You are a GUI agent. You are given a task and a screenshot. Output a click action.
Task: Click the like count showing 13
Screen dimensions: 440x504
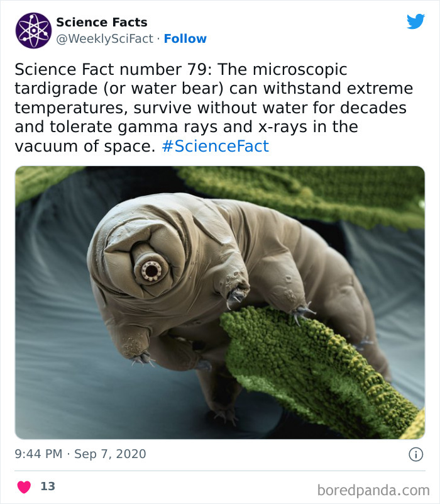[x=47, y=485]
